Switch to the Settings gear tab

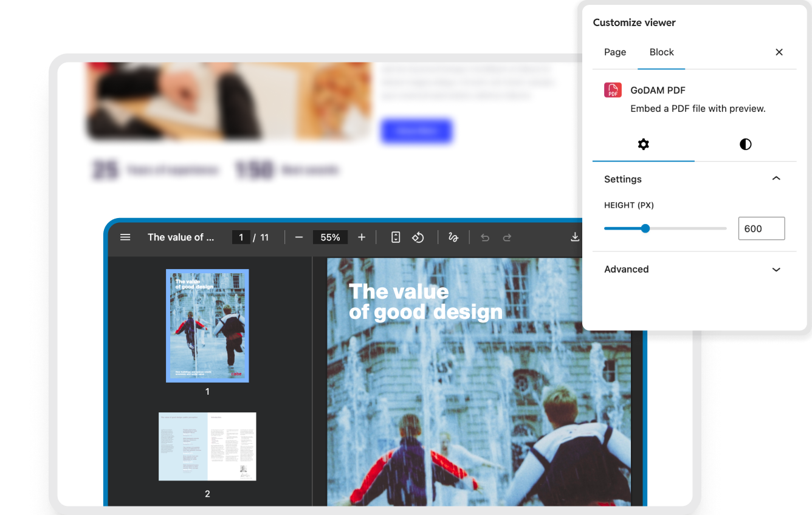[643, 145]
